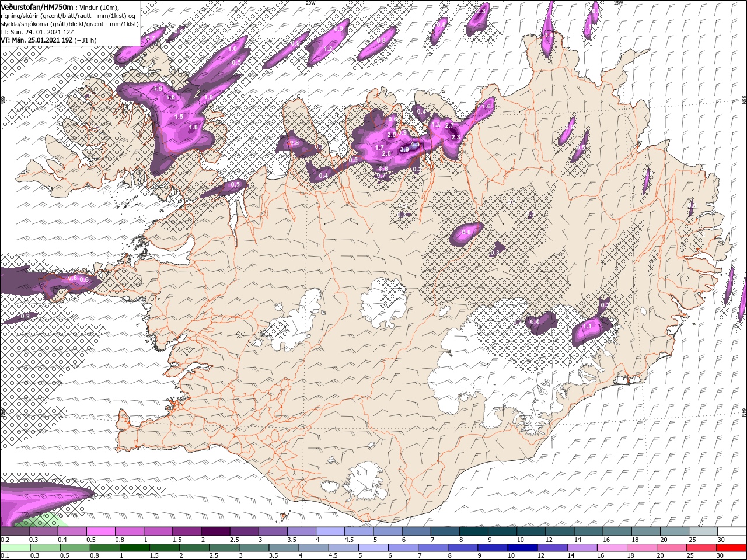Click the darkest purple 2 swatch in top legend
747x560 pixels.
(215, 531)
